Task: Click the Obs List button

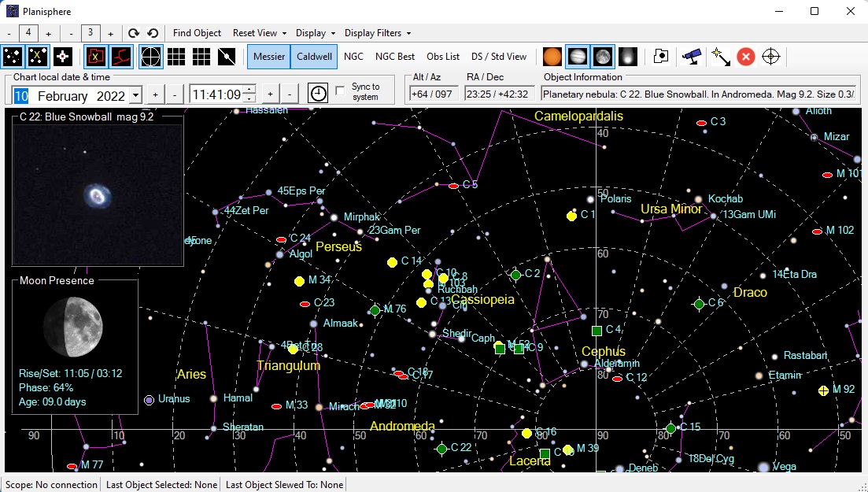Action: pos(443,57)
